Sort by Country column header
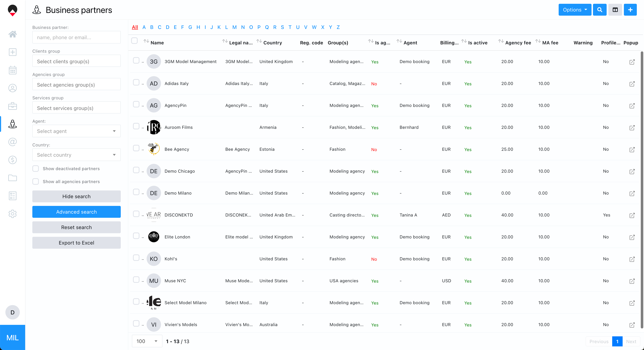Image resolution: width=644 pixels, height=350 pixels. (x=273, y=43)
